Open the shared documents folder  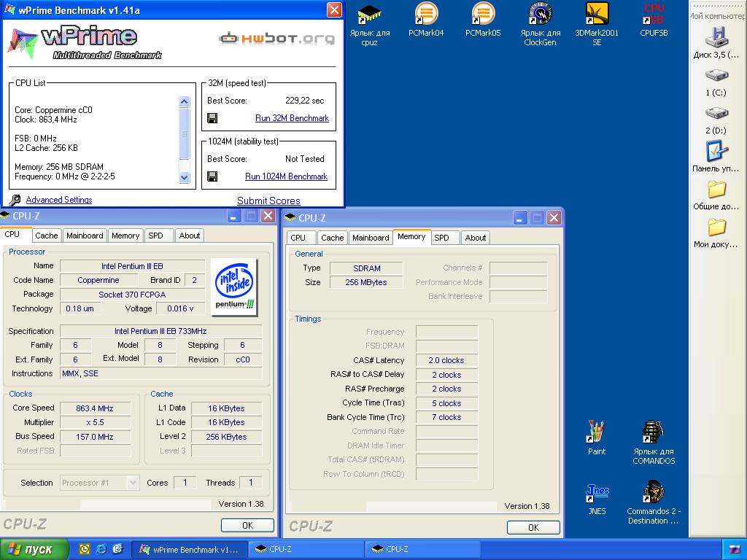[716, 195]
